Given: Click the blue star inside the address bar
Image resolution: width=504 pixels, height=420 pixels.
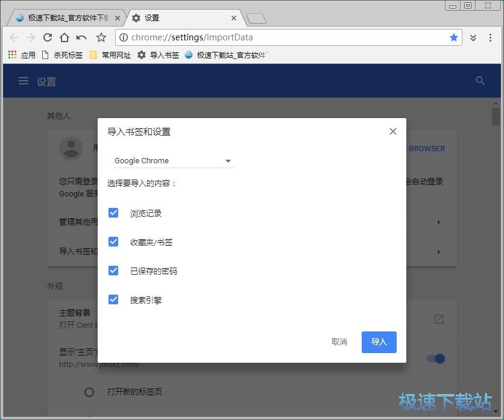Looking at the screenshot, I should tap(453, 37).
